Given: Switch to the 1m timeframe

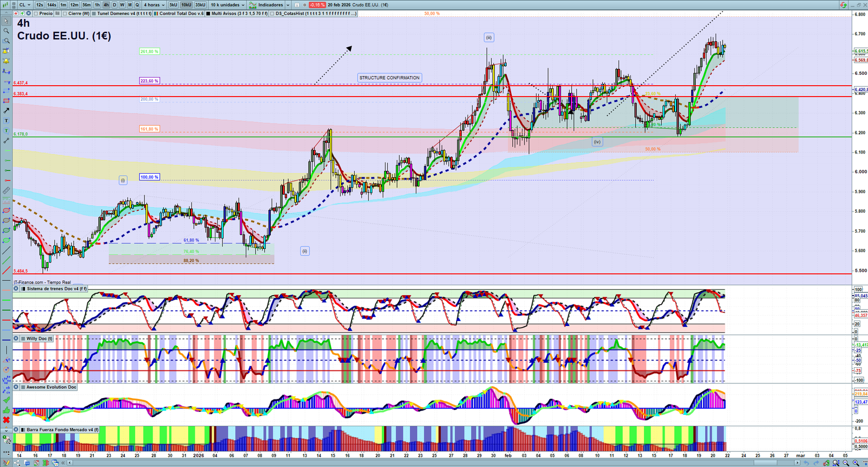Looking at the screenshot, I should click(63, 5).
